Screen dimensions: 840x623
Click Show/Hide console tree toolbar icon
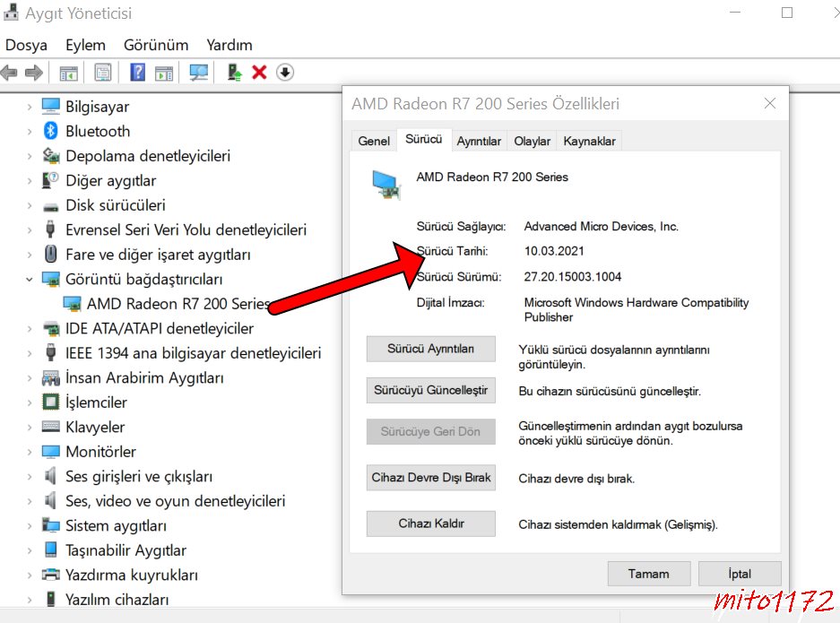pos(68,73)
